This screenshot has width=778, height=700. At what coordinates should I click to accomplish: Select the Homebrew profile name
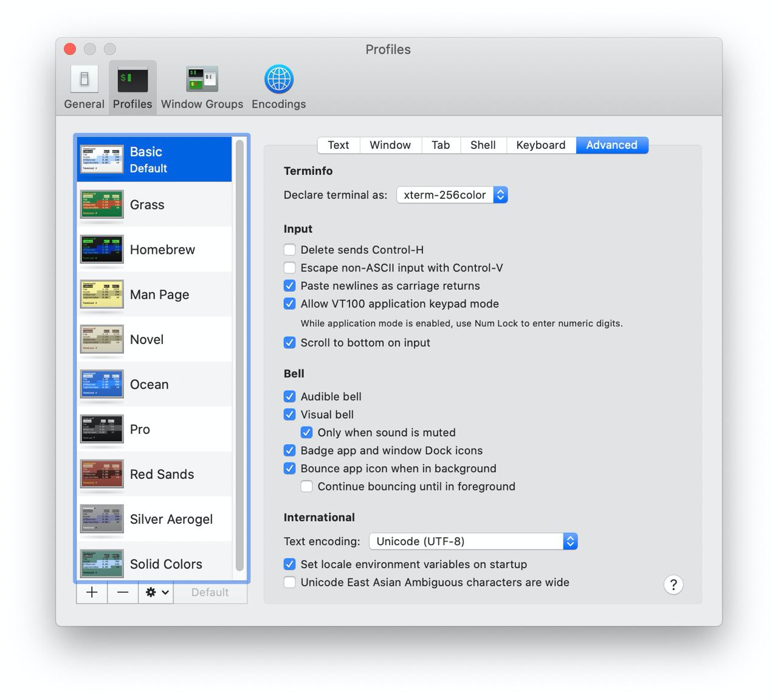point(162,250)
